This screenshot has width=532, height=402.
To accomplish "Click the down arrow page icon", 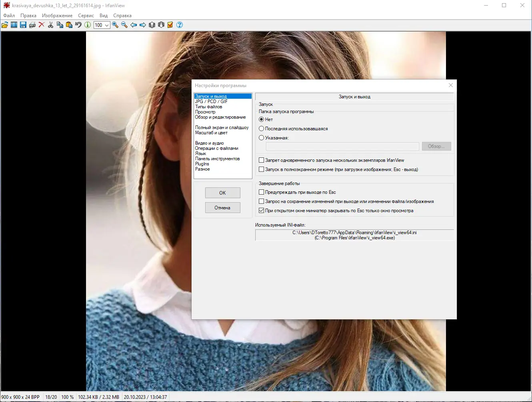I will (x=161, y=25).
